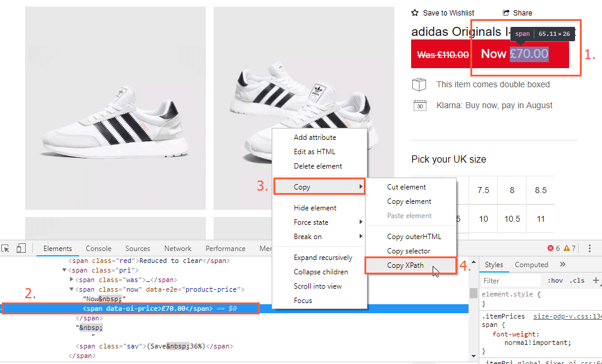Screen dimensions: 602x364
Task: Pick UK size 7.5
Action: click(x=484, y=190)
